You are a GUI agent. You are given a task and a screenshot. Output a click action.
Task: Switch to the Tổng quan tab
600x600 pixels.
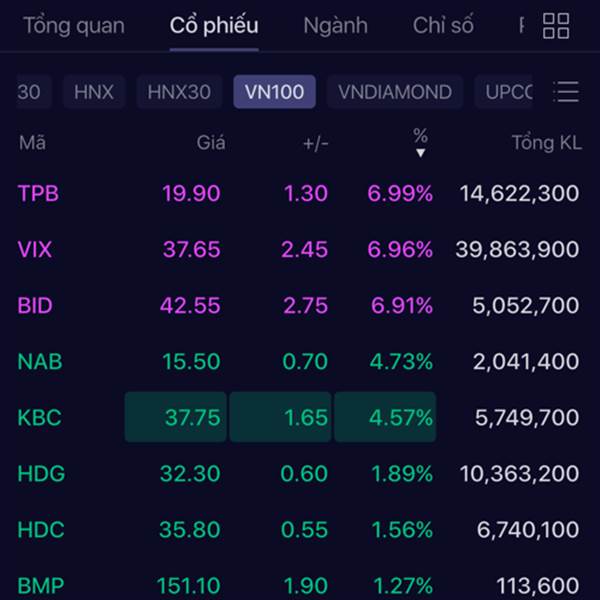pos(74,26)
